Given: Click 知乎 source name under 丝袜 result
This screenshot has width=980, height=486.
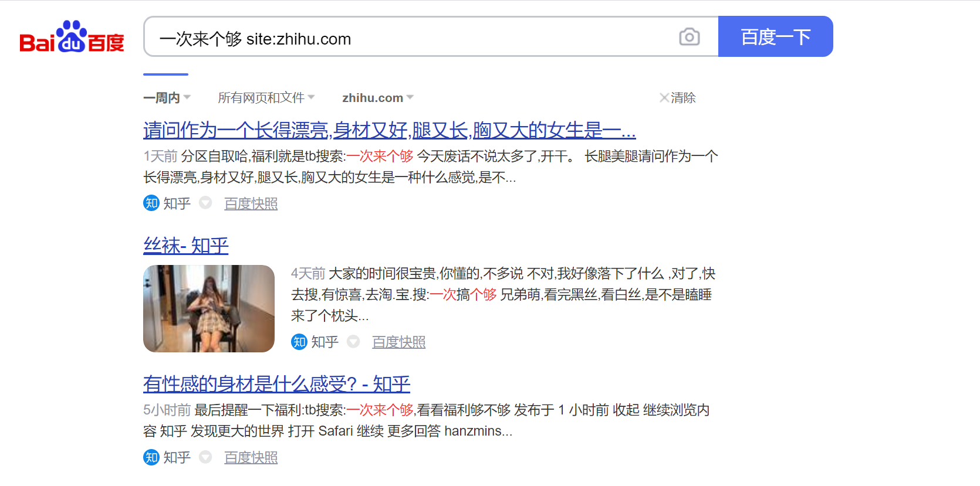Looking at the screenshot, I should tap(325, 342).
